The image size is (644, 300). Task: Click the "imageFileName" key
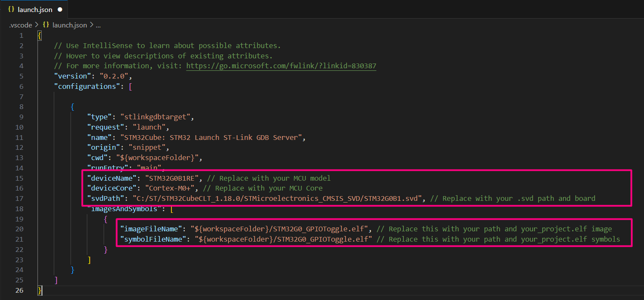150,229
